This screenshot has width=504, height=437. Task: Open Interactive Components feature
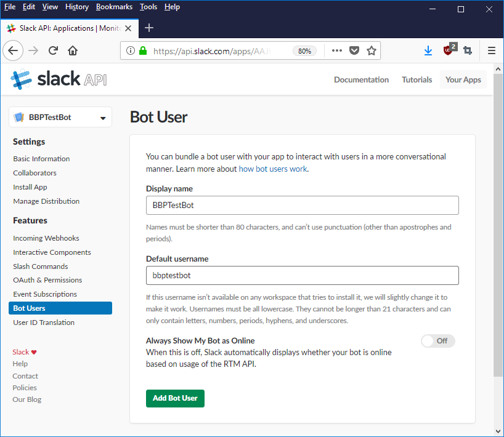[x=52, y=252]
